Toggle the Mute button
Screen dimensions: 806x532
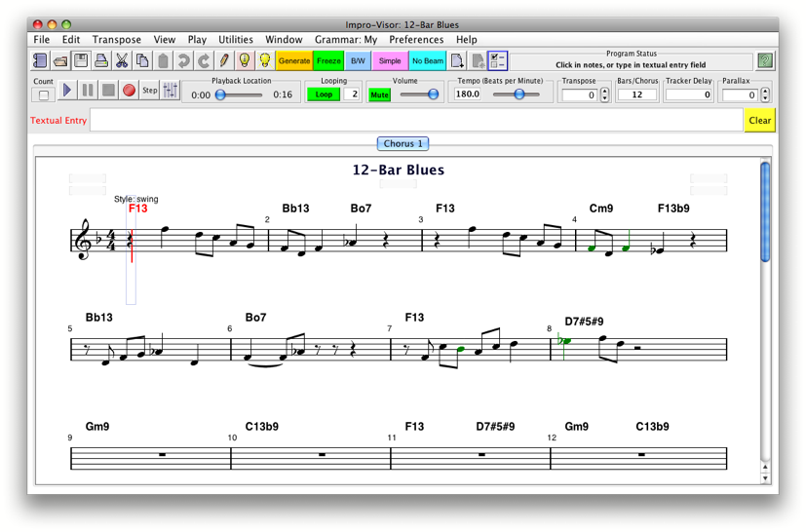pyautogui.click(x=379, y=95)
